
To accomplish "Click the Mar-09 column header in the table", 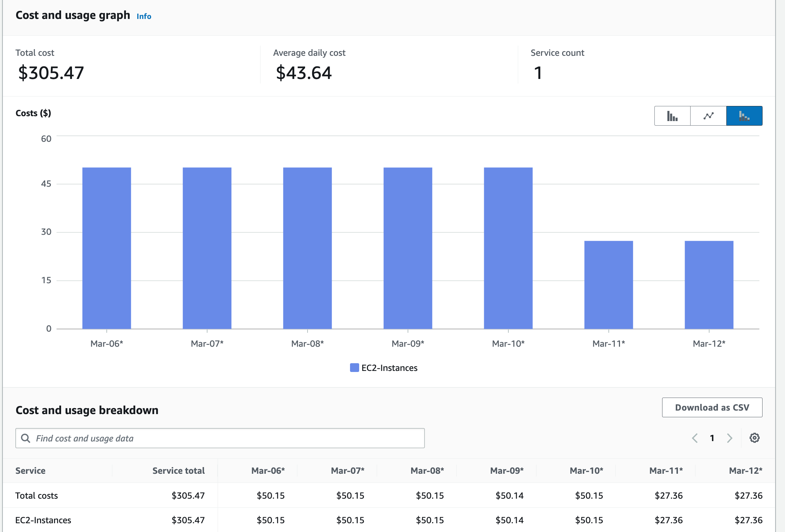I will tap(507, 471).
